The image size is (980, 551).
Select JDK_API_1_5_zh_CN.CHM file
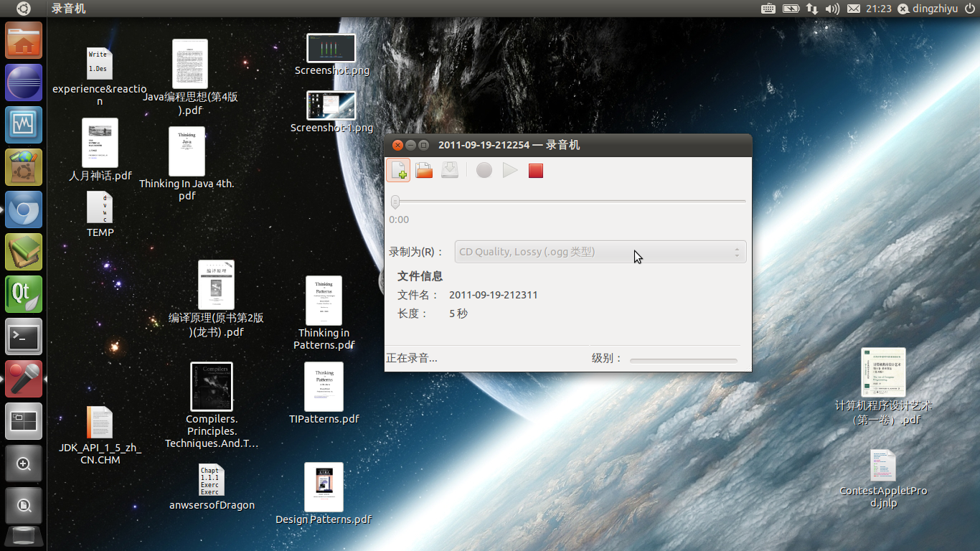[x=100, y=435]
